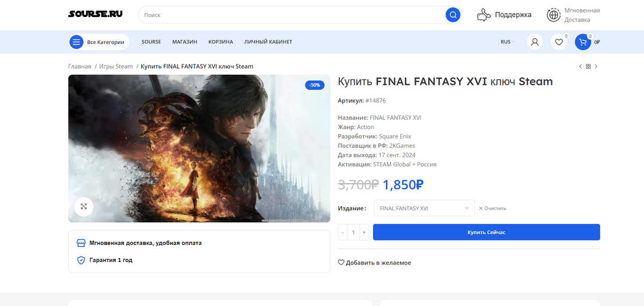The height and width of the screenshot is (306, 644).
Task: Click the product title Купить FINAL FANTASY XVI
Action: (x=445, y=82)
